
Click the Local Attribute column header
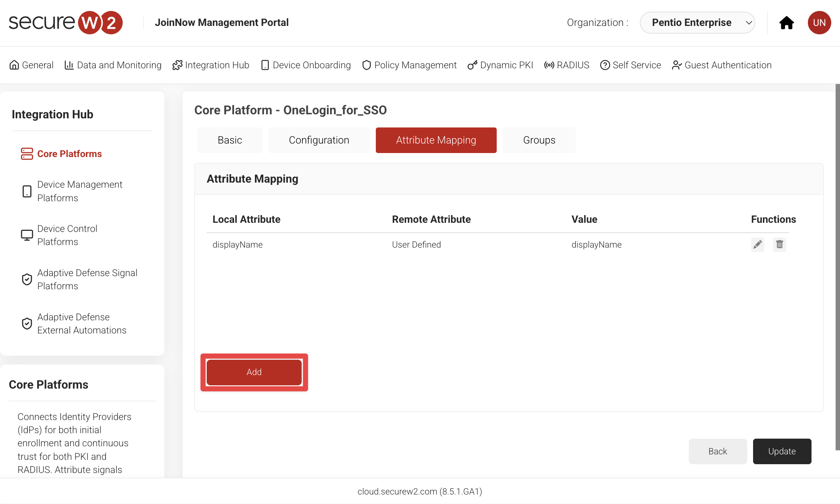[x=247, y=219]
